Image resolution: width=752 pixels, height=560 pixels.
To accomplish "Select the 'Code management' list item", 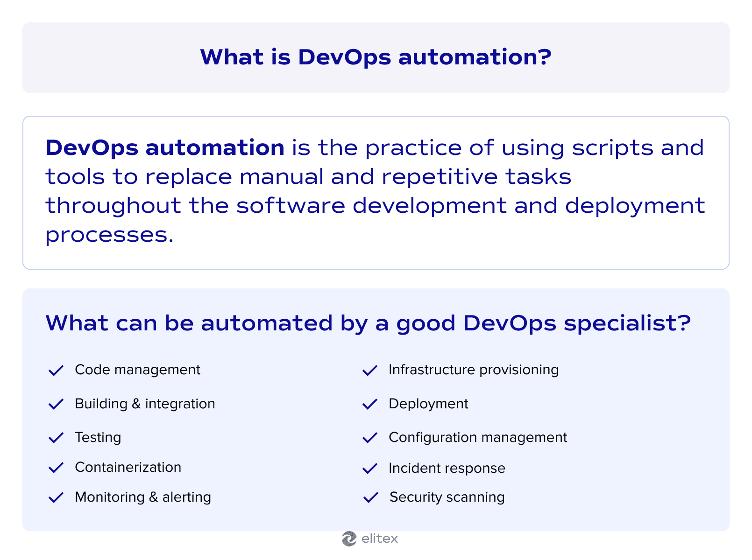I will 137,370.
